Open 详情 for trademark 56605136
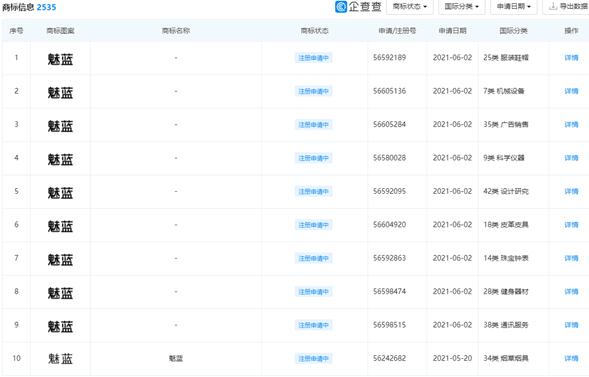The width and height of the screenshot is (589, 377). 571,91
